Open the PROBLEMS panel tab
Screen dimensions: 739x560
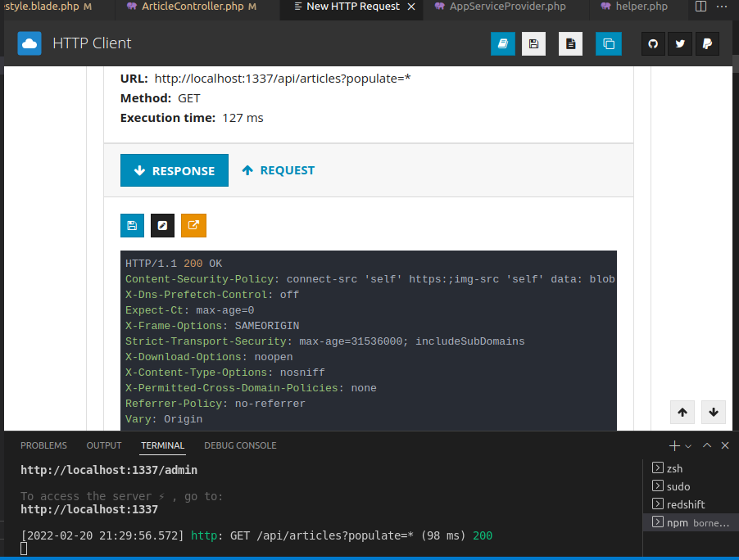click(x=43, y=445)
